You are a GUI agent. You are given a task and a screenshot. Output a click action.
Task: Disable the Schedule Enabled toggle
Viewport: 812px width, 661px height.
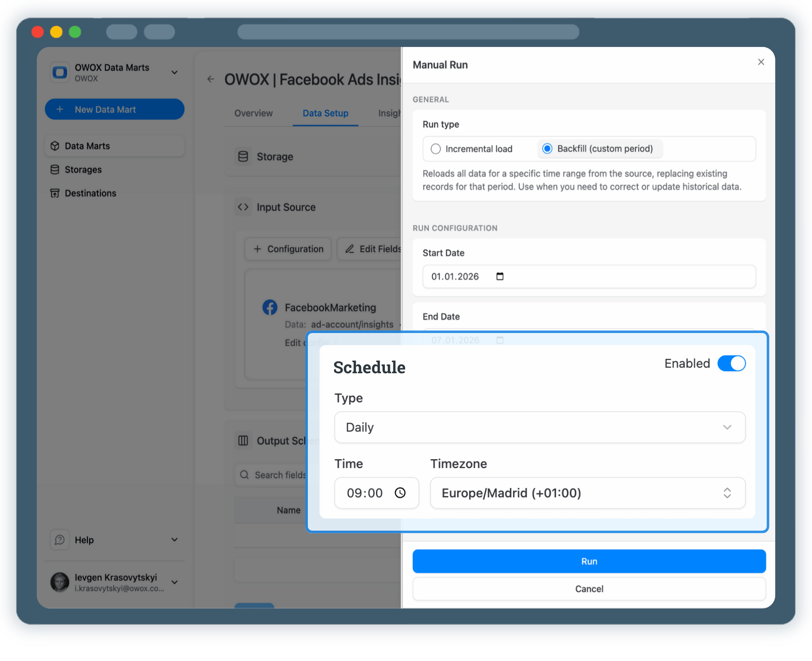click(x=731, y=363)
